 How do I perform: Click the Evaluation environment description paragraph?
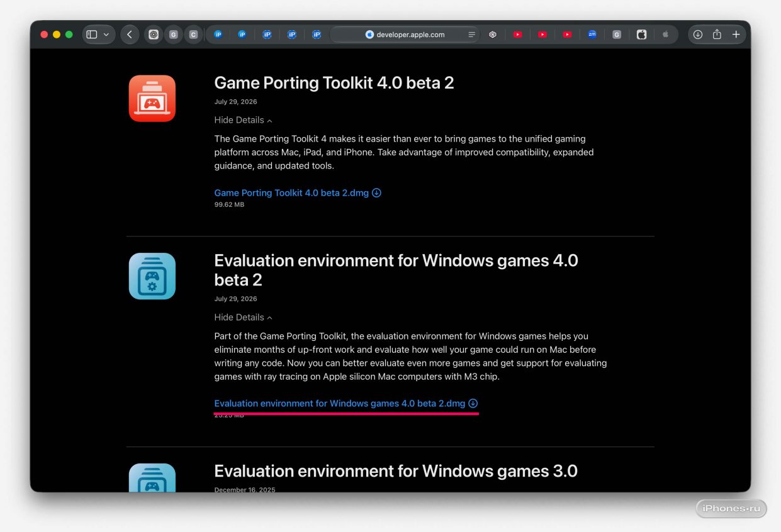[x=410, y=356]
